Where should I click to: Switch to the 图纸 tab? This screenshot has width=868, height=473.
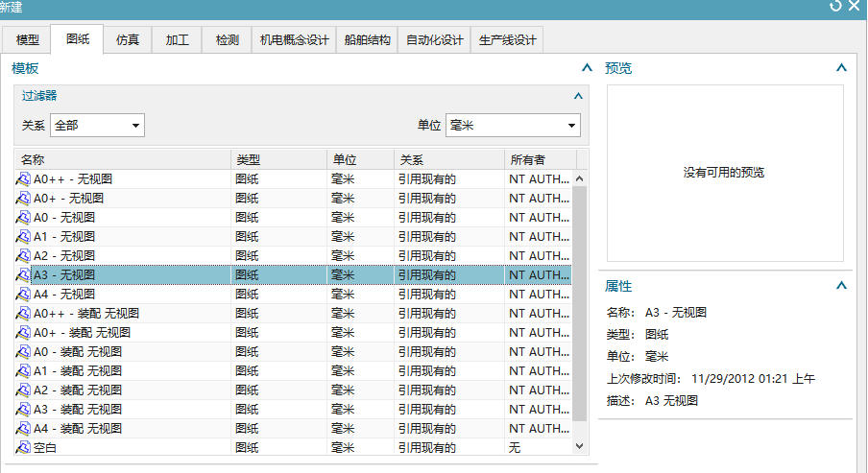point(77,38)
